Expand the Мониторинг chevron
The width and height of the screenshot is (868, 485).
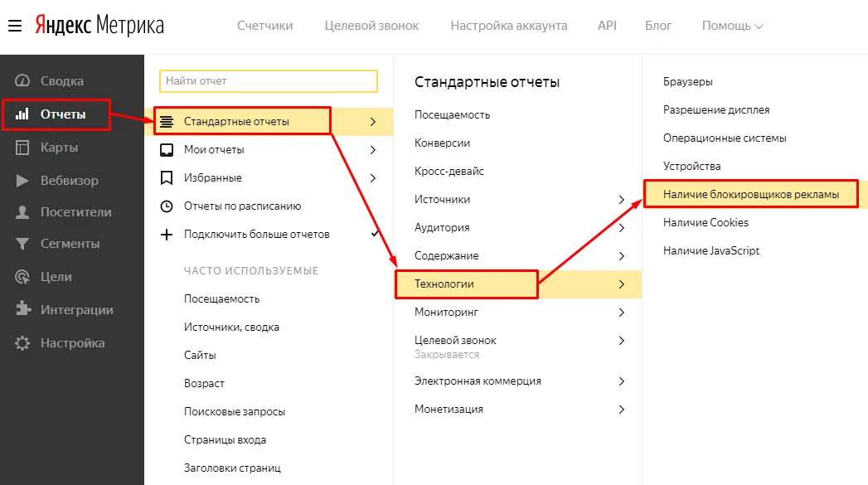click(x=621, y=313)
